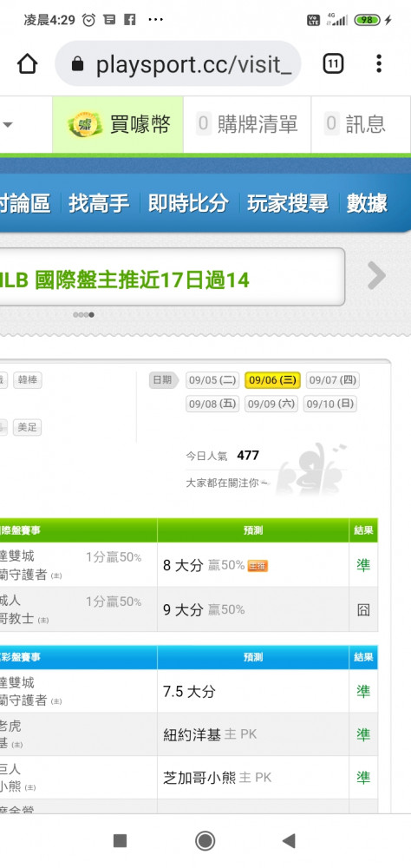Tap the 7.5 大分 prediction cell
Image resolution: width=411 pixels, height=868 pixels.
[x=253, y=691]
